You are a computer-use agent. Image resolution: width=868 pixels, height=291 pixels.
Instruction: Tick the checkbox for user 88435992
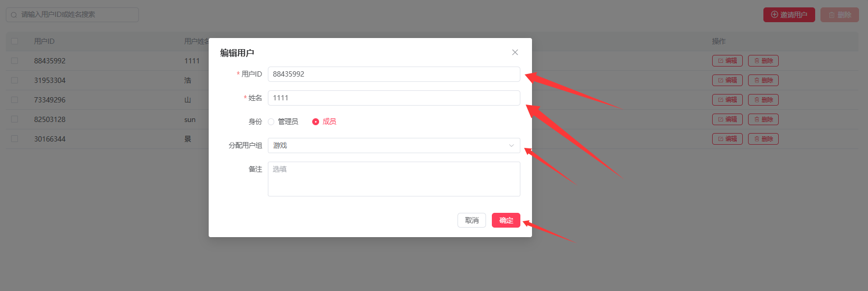click(x=14, y=61)
